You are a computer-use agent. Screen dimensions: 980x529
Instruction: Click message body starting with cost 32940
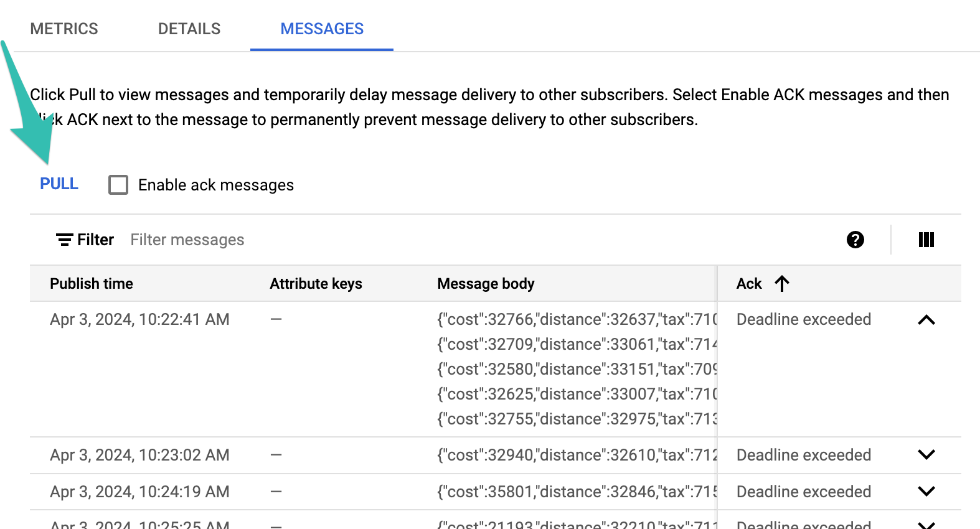(x=577, y=455)
